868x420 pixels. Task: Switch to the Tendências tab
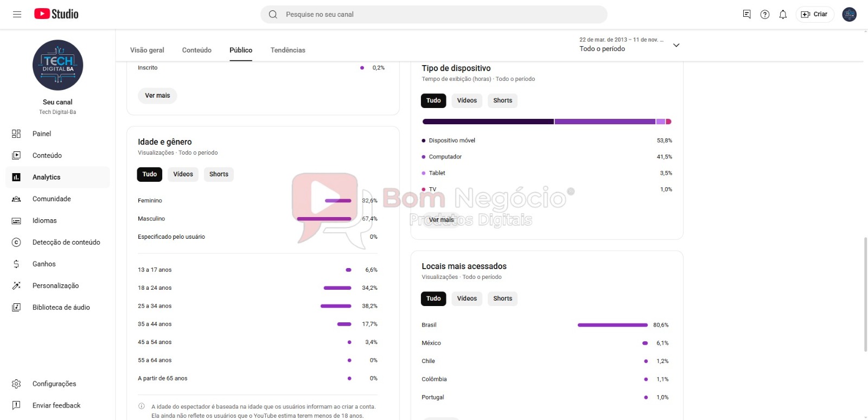coord(288,50)
